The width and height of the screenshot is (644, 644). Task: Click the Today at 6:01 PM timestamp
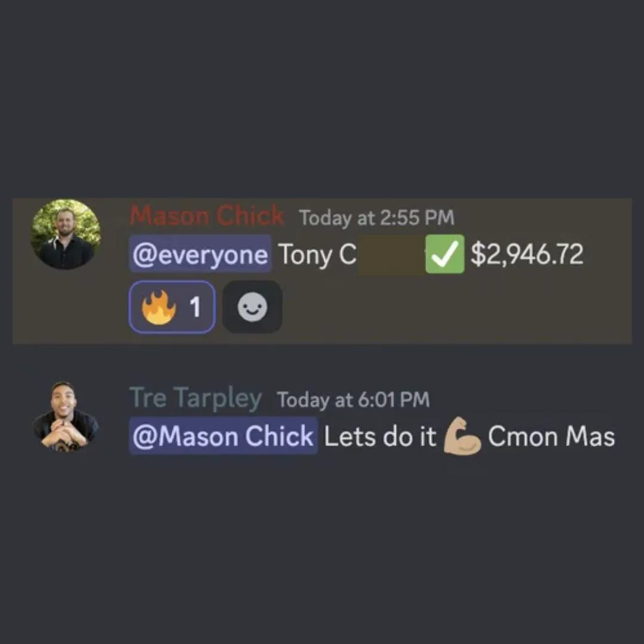[x=353, y=399]
